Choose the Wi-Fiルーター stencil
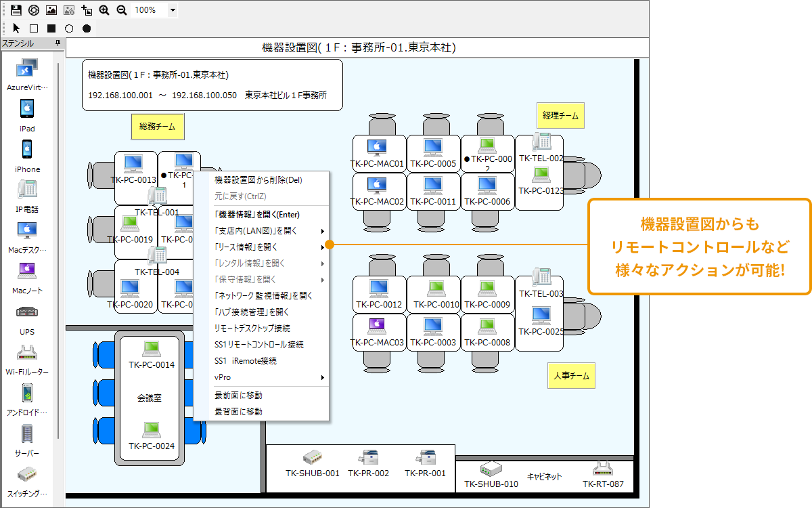Image resolution: width=812 pixels, height=508 pixels. click(x=27, y=353)
